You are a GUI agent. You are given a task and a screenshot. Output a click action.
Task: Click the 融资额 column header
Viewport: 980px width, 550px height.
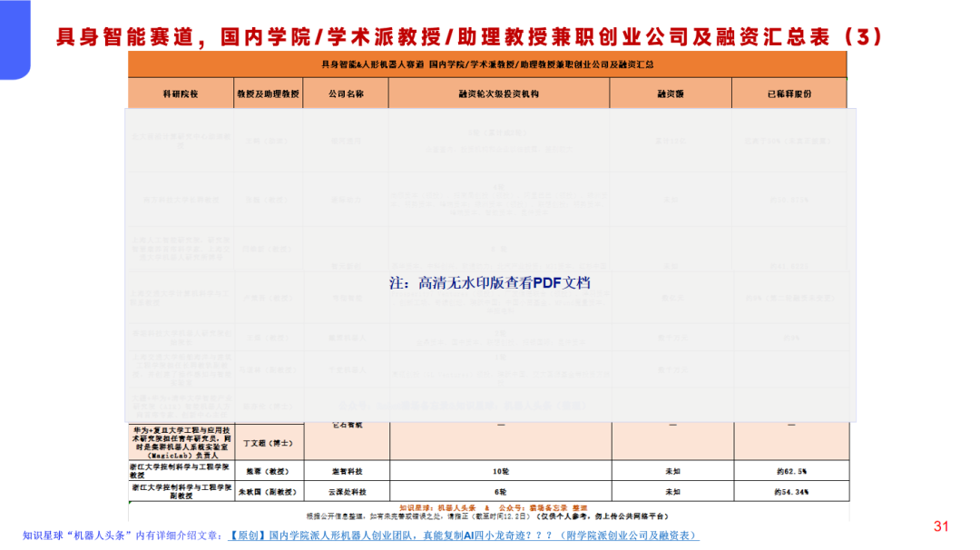[671, 93]
